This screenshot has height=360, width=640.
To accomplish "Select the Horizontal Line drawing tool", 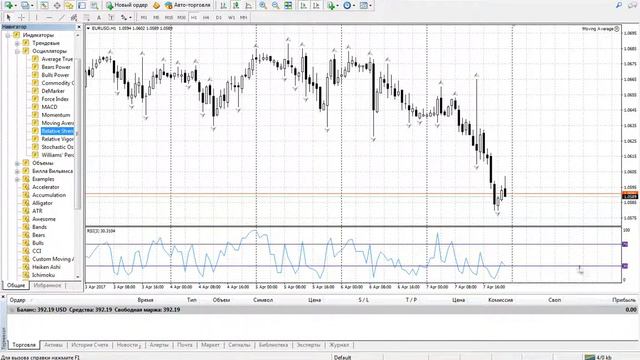I will 49,18.
